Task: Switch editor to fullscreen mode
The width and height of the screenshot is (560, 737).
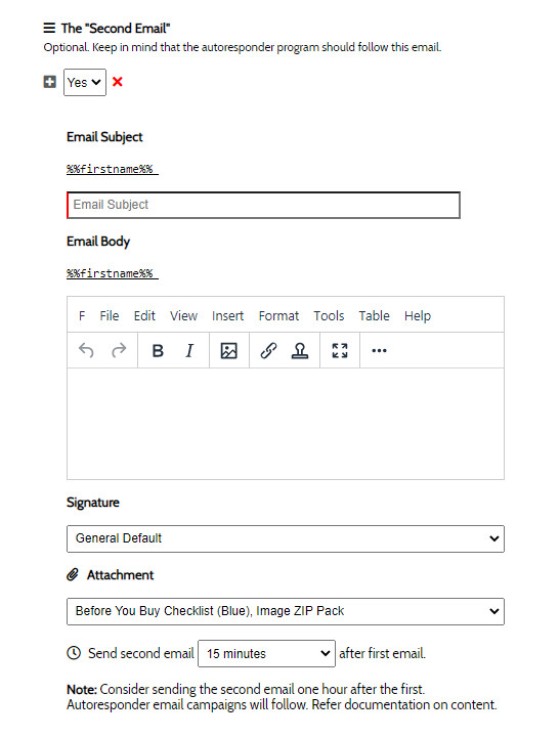Action: pos(339,351)
